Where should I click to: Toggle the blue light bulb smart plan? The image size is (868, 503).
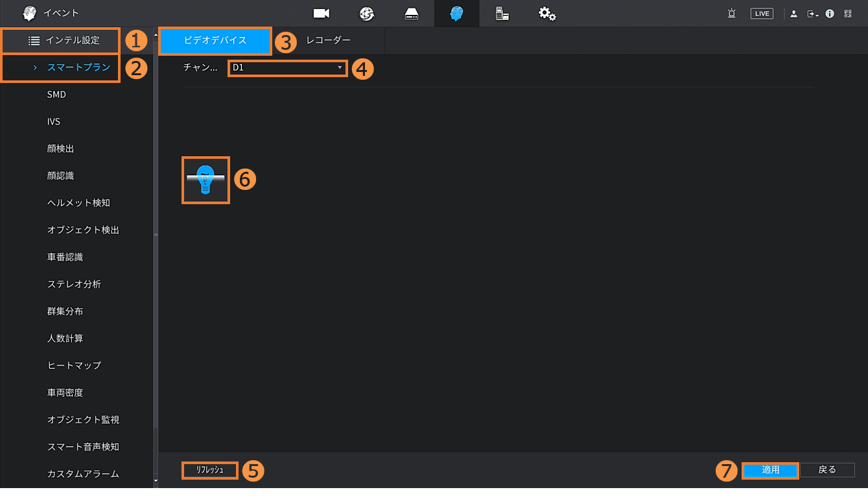[206, 180]
